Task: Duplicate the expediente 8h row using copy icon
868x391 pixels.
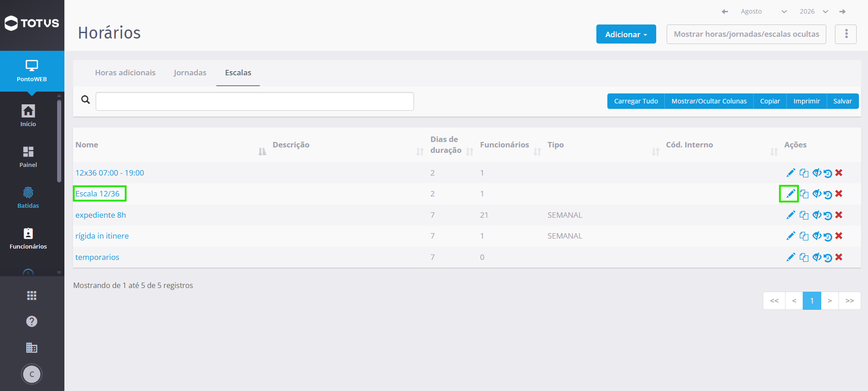Action: click(x=804, y=215)
